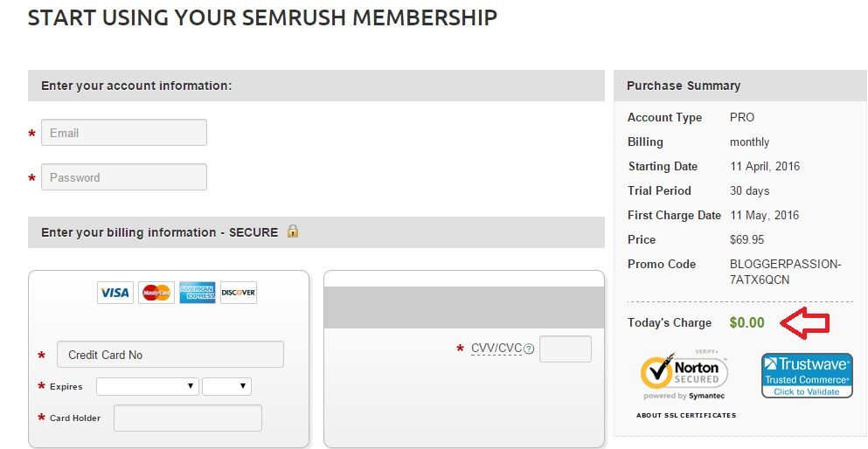Click the red arrow beside Today's Charge
Screen dimensions: 868x449
(x=804, y=323)
